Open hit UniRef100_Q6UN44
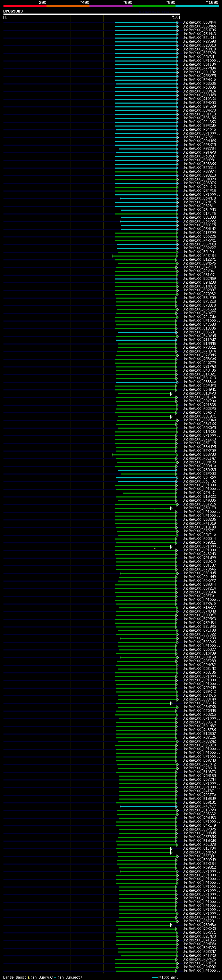Image resolution: width=222 pixels, height=980 pixels. pos(199,23)
